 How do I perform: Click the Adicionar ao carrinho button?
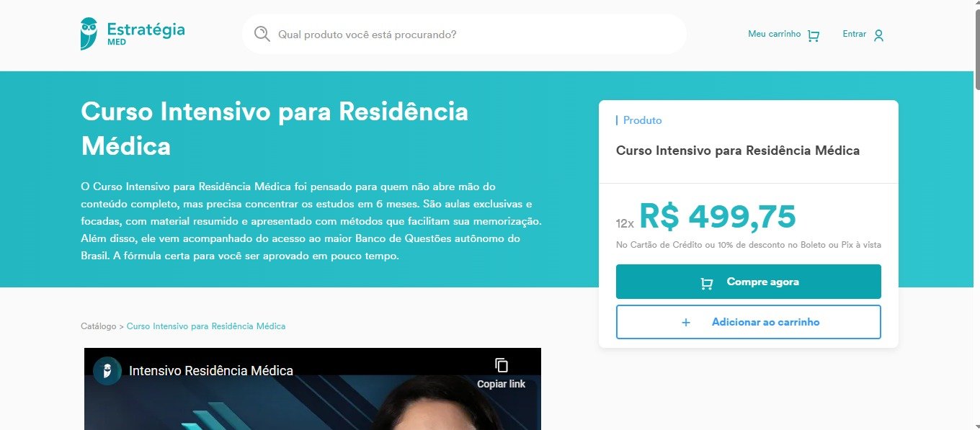click(x=749, y=322)
